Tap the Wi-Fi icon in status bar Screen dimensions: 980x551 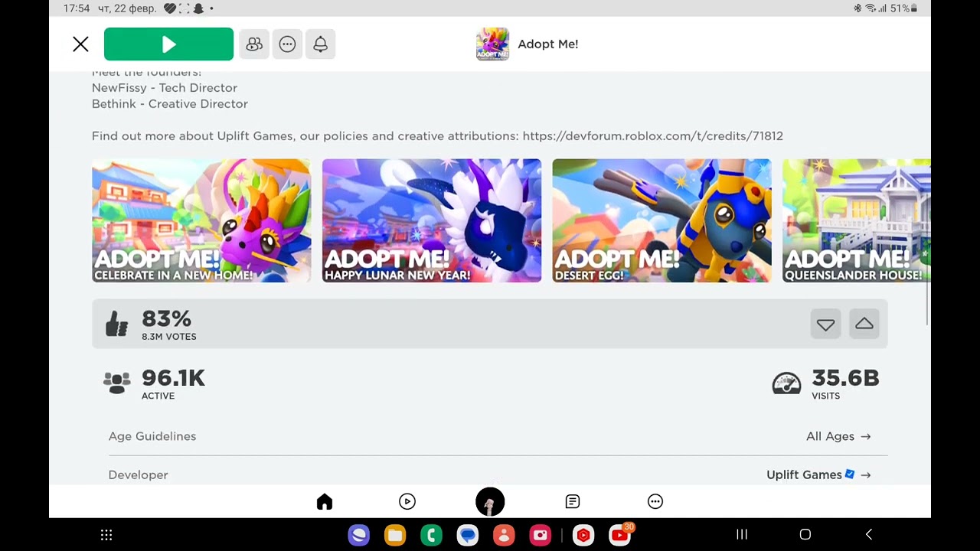click(871, 8)
